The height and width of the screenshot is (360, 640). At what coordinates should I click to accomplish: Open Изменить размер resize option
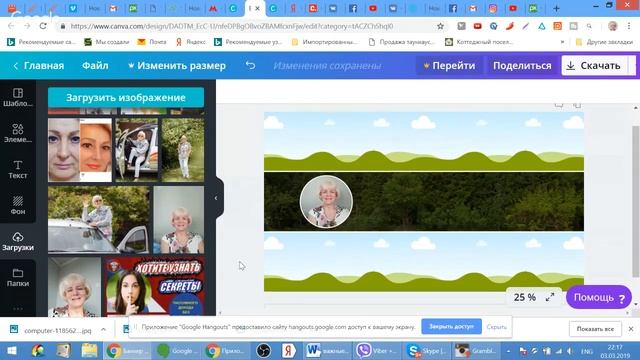(x=177, y=66)
